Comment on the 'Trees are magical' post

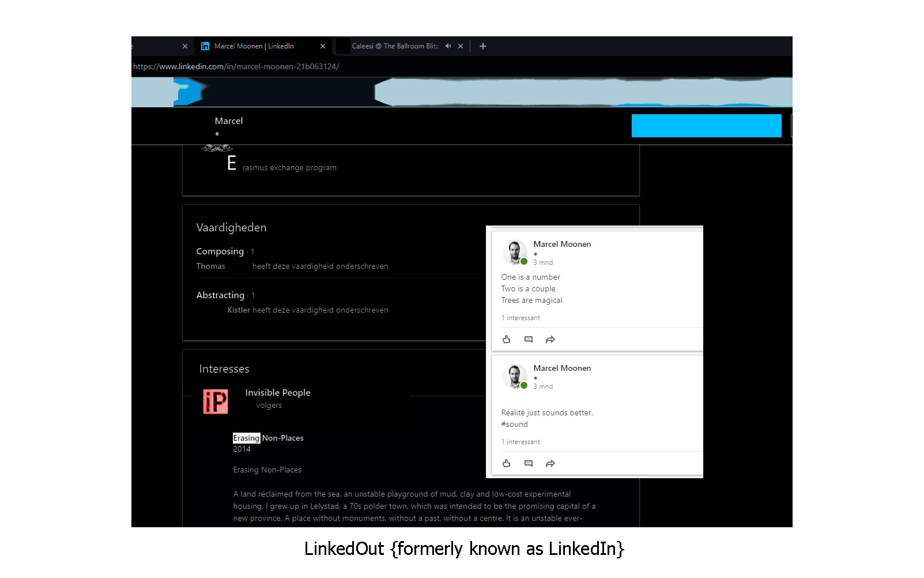click(529, 339)
